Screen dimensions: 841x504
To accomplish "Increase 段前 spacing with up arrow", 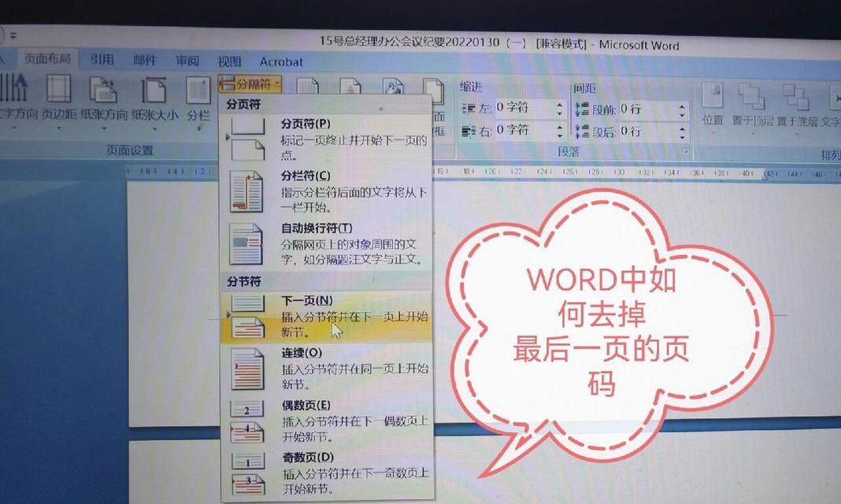I will click(x=682, y=106).
